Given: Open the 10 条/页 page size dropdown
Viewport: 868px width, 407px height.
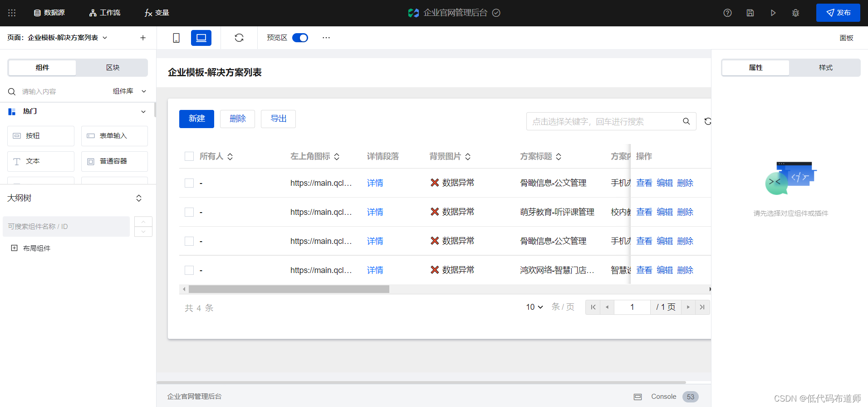Looking at the screenshot, I should click(535, 307).
